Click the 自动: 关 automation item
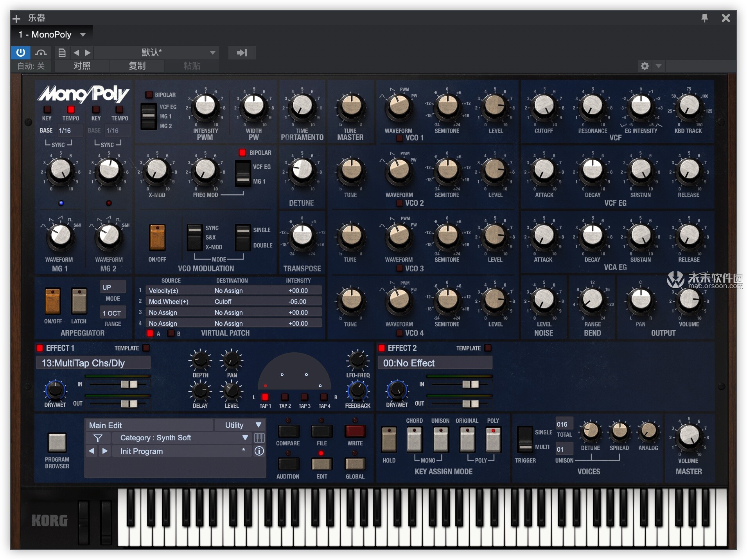 point(31,66)
